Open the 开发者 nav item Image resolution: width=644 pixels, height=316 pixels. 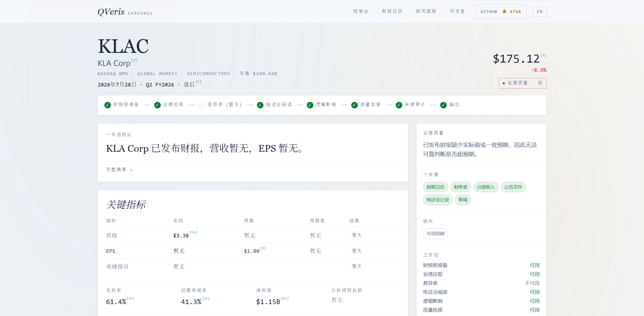coord(458,11)
